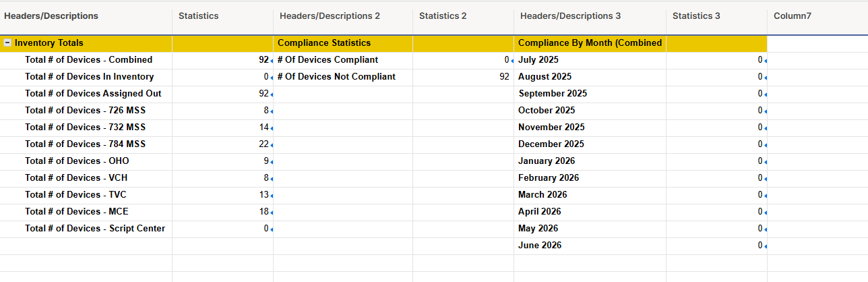The image size is (868, 282).
Task: Select the Script Center statistic value 0
Action: tap(222, 229)
